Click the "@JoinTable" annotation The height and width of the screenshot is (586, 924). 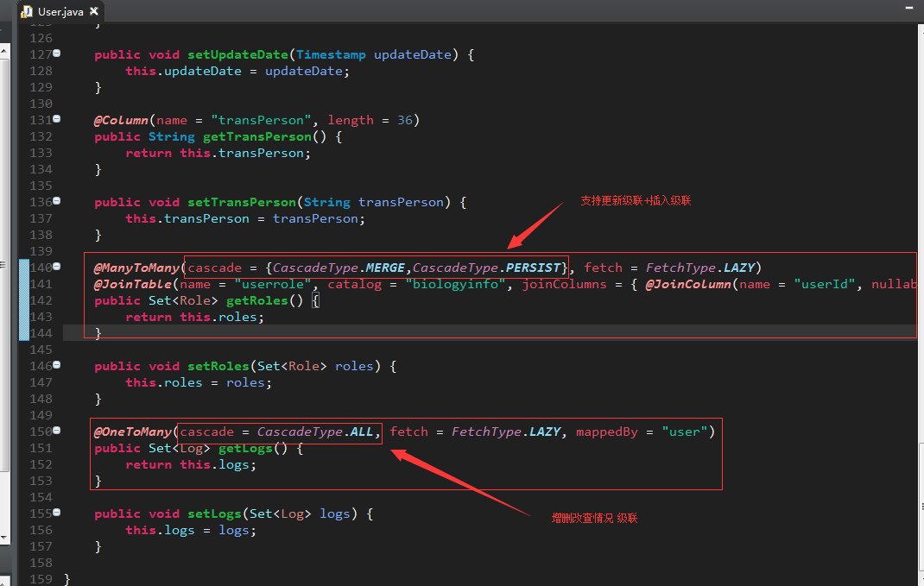[133, 285]
